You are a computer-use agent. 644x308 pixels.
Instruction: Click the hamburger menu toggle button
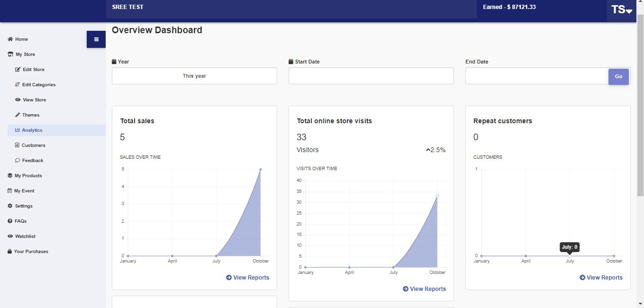[x=96, y=39]
